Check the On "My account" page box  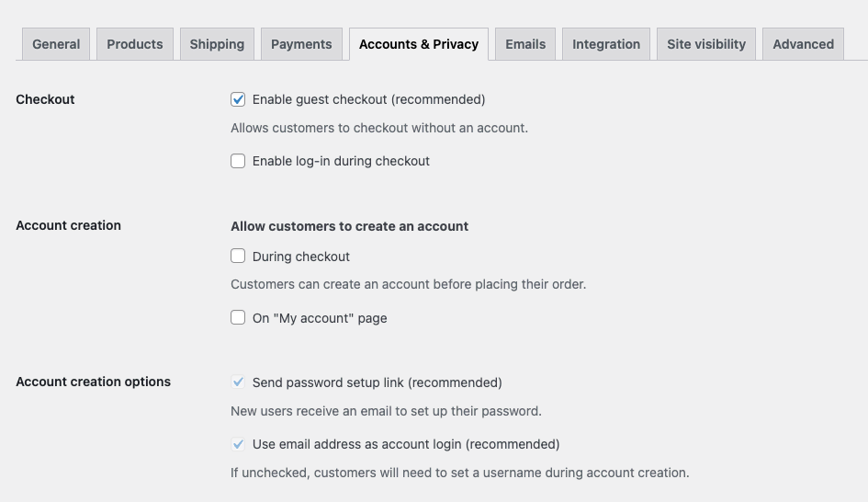click(x=238, y=318)
